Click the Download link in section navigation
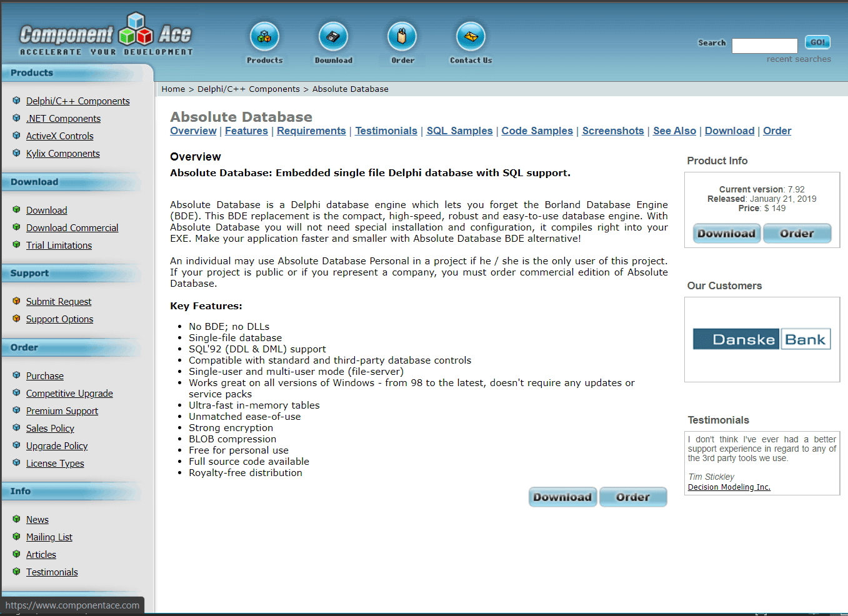This screenshot has height=616, width=848. pos(729,131)
